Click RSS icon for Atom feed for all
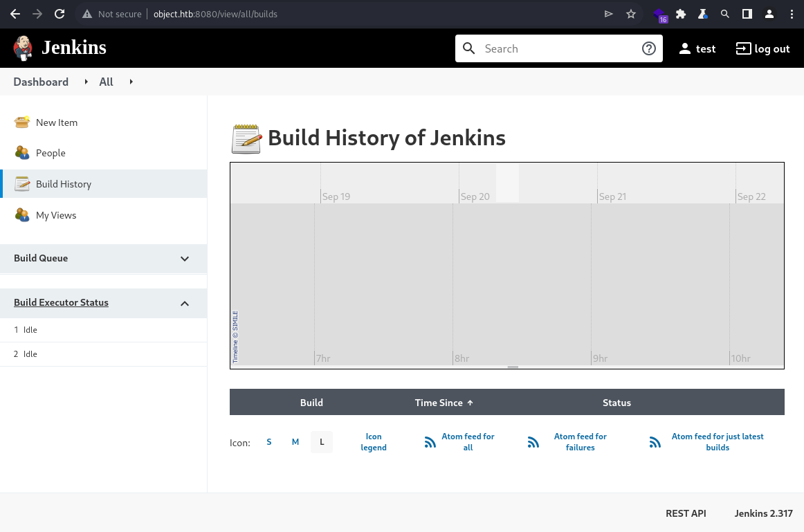Screen dimensions: 804x532 coord(430,442)
